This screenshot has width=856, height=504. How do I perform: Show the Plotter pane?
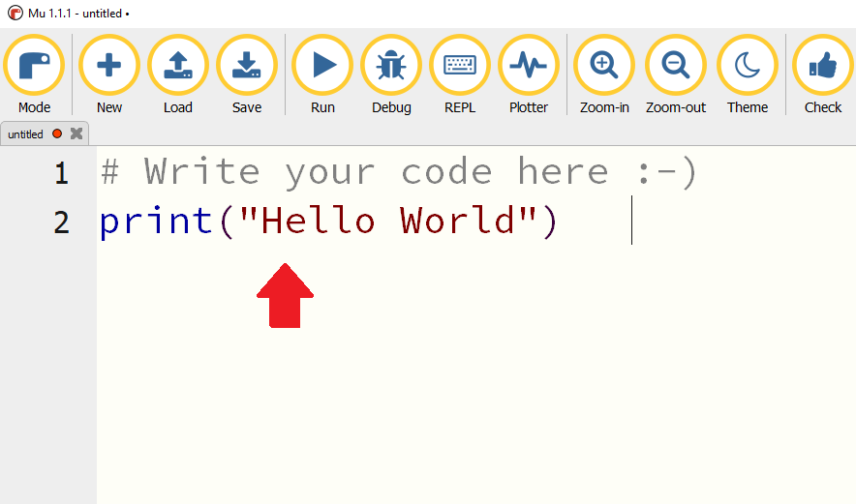point(529,74)
